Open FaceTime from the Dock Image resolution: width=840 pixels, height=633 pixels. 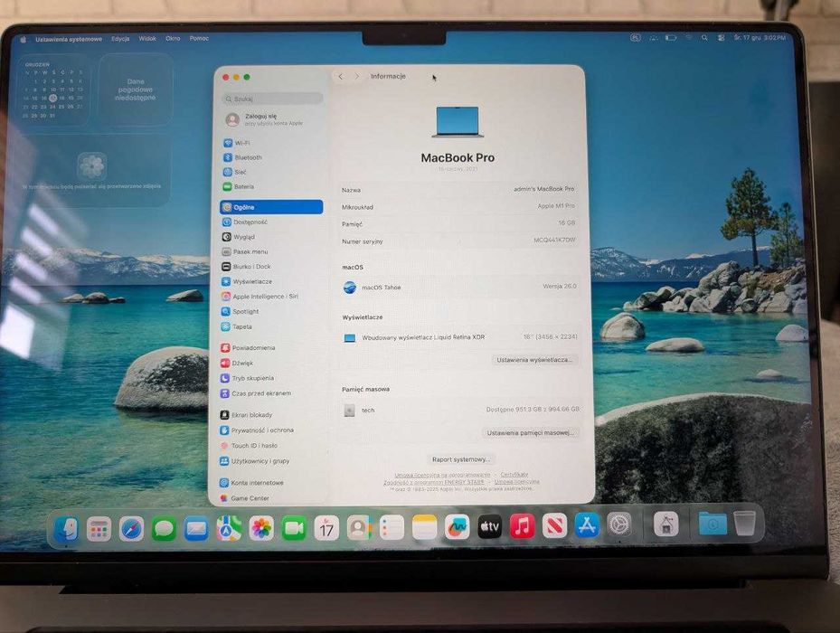[x=294, y=528]
